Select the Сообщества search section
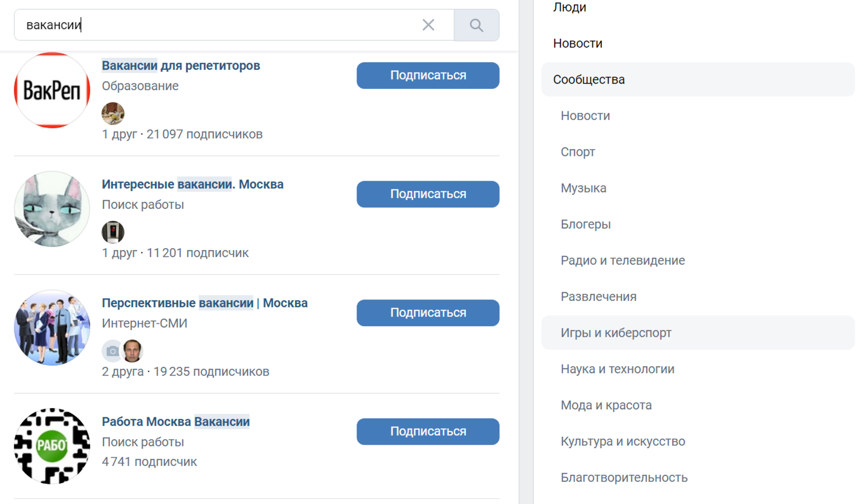The width and height of the screenshot is (862, 504). [698, 79]
